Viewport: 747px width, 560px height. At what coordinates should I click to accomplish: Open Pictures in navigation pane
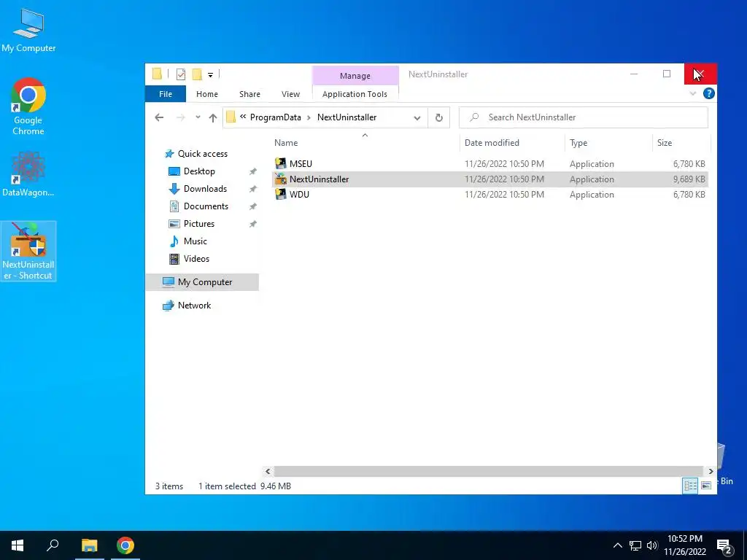(x=192, y=224)
